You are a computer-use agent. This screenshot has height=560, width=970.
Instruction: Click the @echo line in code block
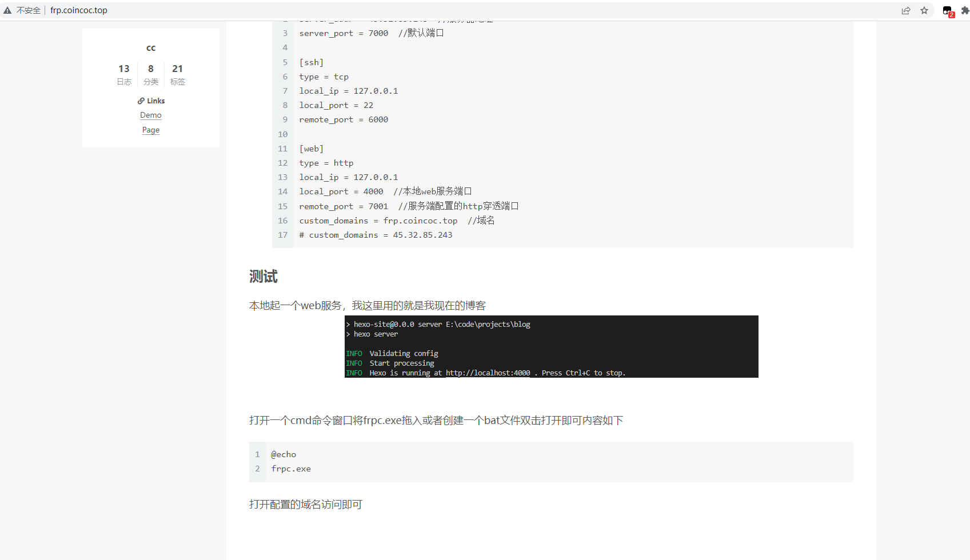pyautogui.click(x=284, y=454)
